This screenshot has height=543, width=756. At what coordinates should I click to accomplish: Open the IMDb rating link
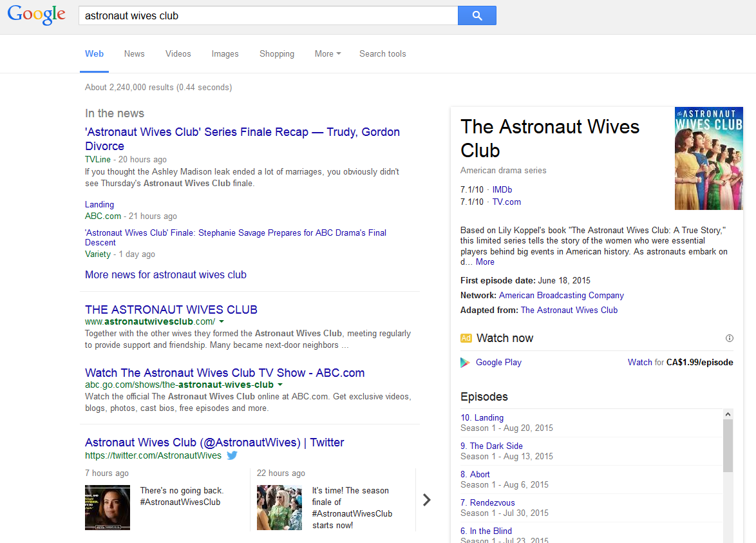pos(502,190)
